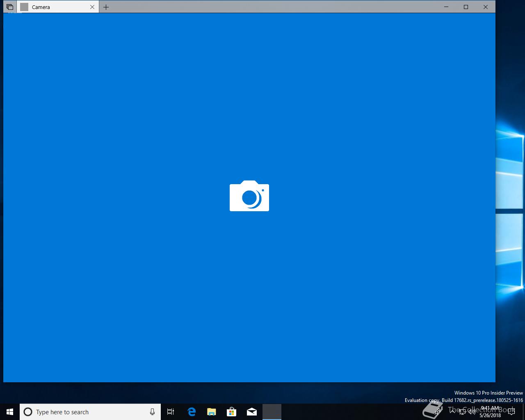This screenshot has height=420, width=525.
Task: Open People icon in system tray
Action: 438,412
